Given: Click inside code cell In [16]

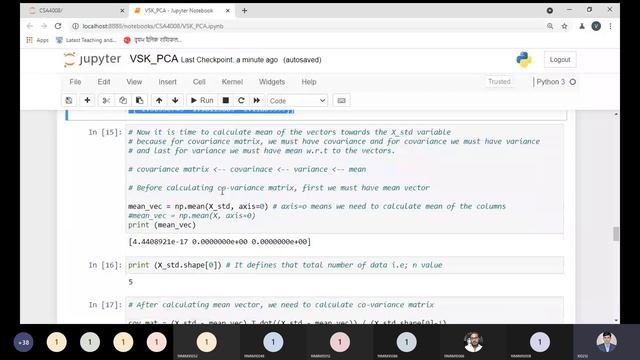Looking at the screenshot, I should (x=344, y=265).
